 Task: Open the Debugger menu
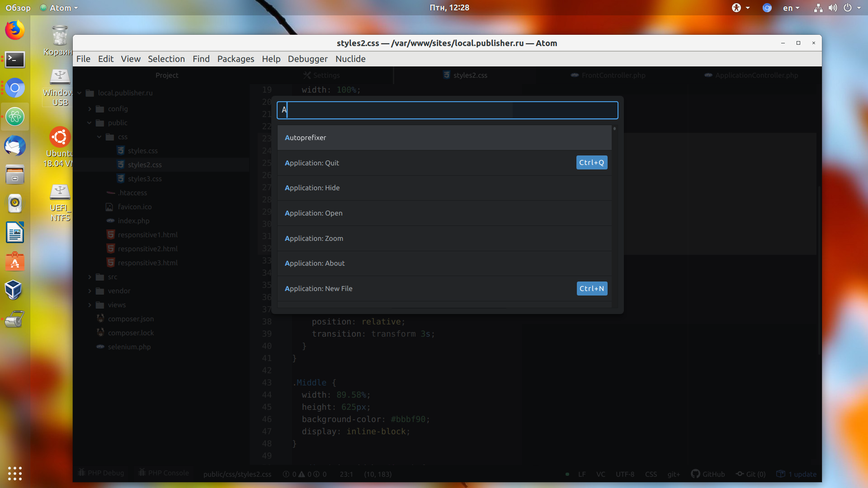(308, 59)
